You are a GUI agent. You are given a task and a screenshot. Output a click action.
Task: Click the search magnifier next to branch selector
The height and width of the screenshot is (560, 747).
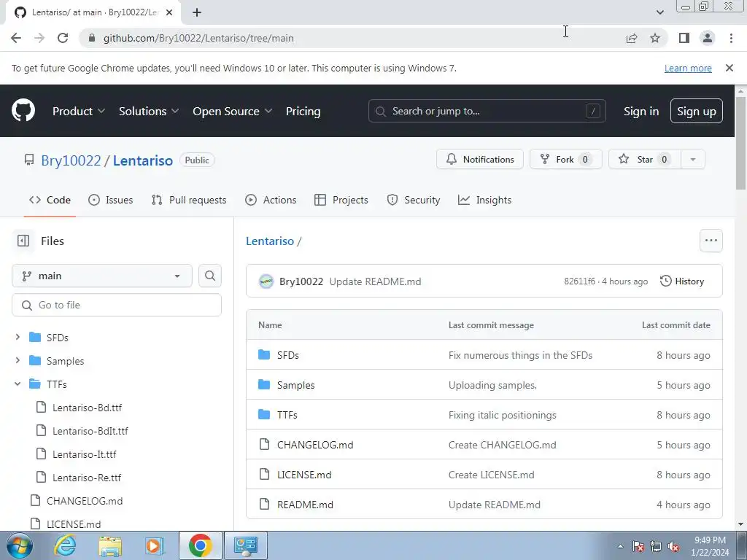tap(210, 276)
